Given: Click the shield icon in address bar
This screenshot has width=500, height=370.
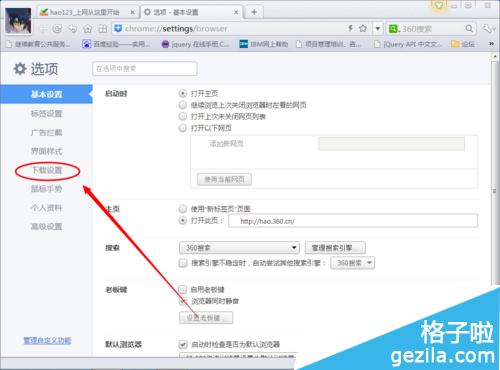Looking at the screenshot, I should pyautogui.click(x=118, y=29).
